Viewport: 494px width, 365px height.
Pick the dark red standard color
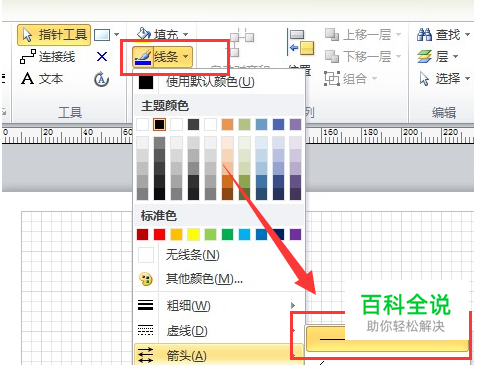(x=142, y=234)
